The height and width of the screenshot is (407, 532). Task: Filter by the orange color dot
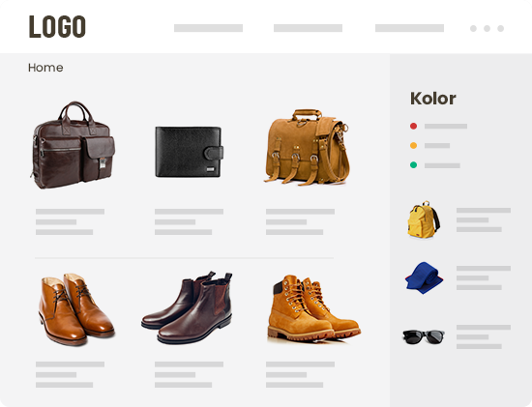pos(413,146)
